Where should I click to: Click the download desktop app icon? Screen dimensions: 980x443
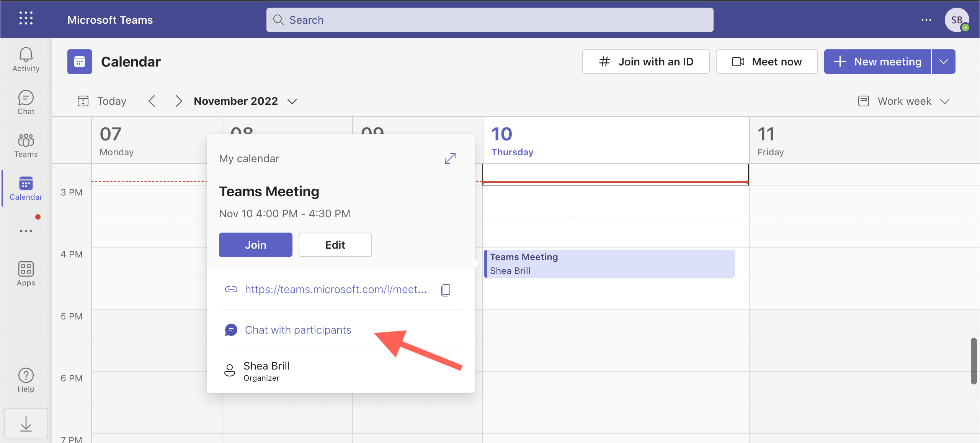pyautogui.click(x=26, y=423)
